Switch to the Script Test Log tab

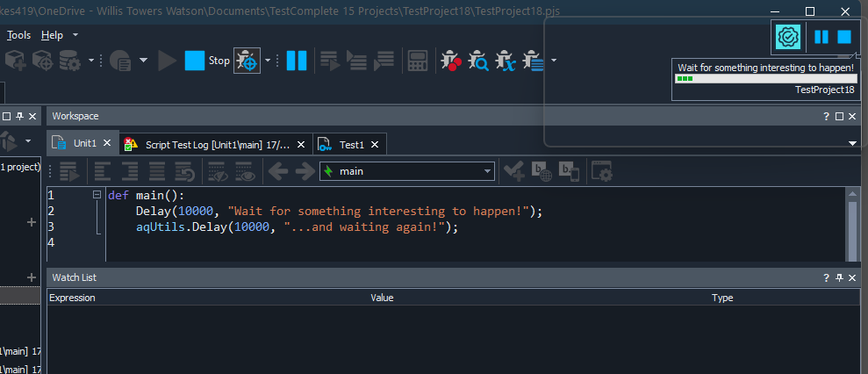(x=217, y=144)
